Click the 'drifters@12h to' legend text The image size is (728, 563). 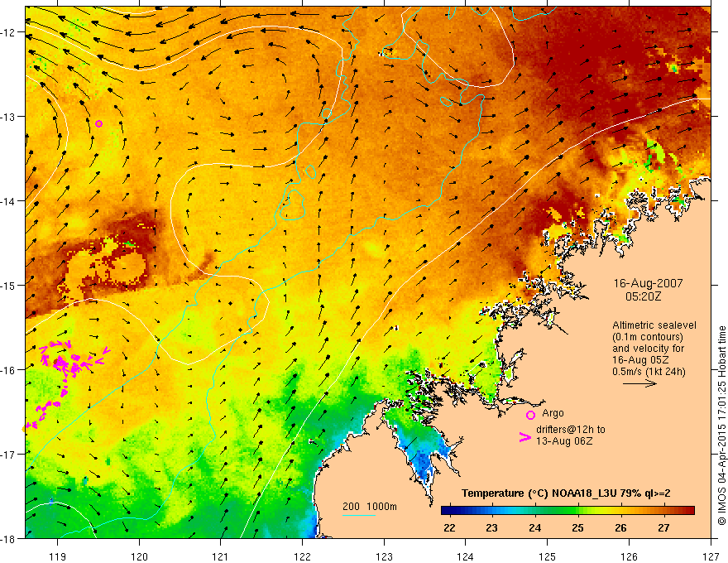click(x=571, y=430)
